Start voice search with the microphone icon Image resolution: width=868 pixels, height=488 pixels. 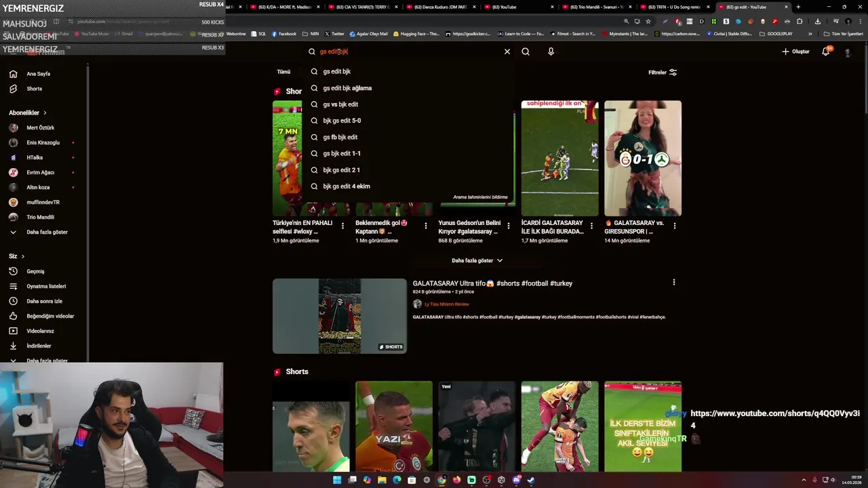tap(551, 52)
